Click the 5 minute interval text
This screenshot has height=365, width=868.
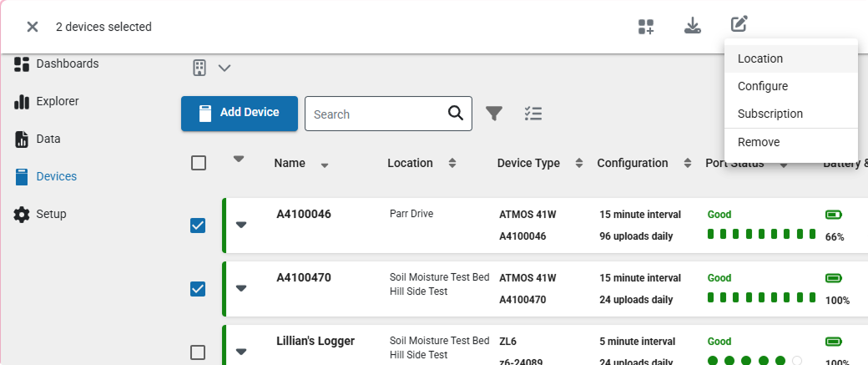pyautogui.click(x=637, y=342)
